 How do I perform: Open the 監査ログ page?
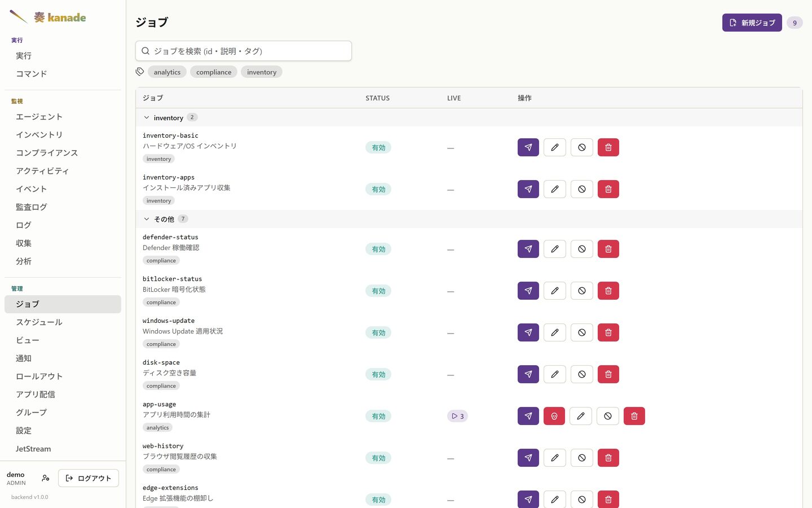(63, 207)
